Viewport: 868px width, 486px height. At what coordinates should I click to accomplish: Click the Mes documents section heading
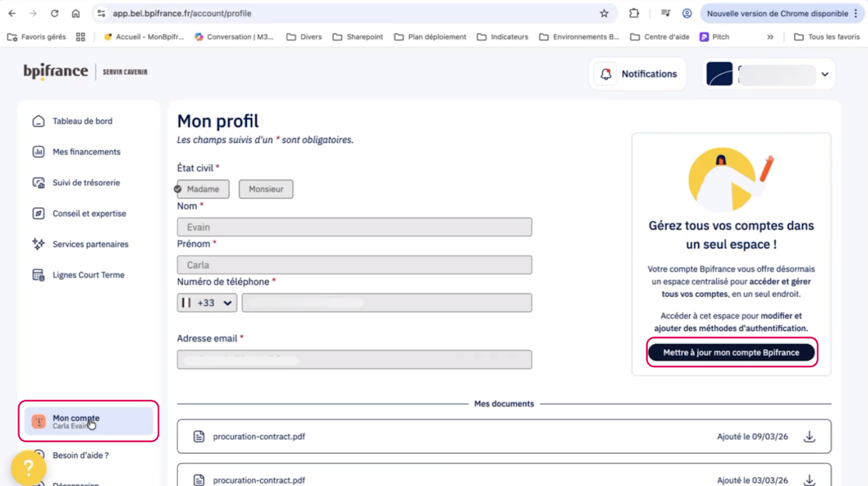(504, 404)
